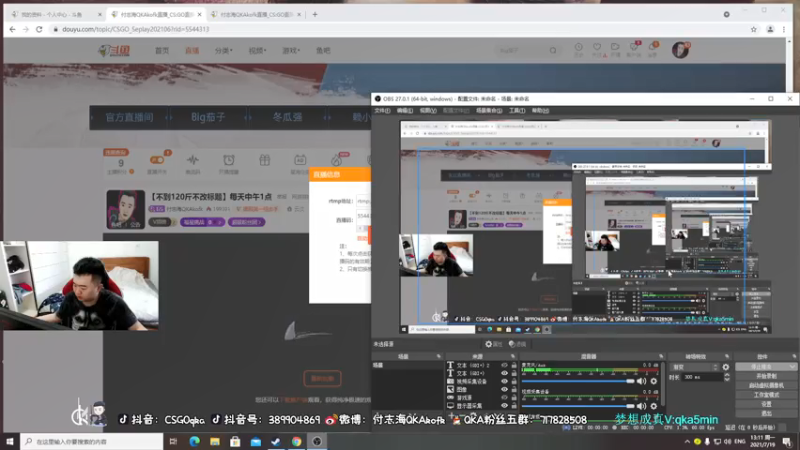Open the Chrome three-dot menu
The width and height of the screenshot is (800, 450).
pos(784,29)
